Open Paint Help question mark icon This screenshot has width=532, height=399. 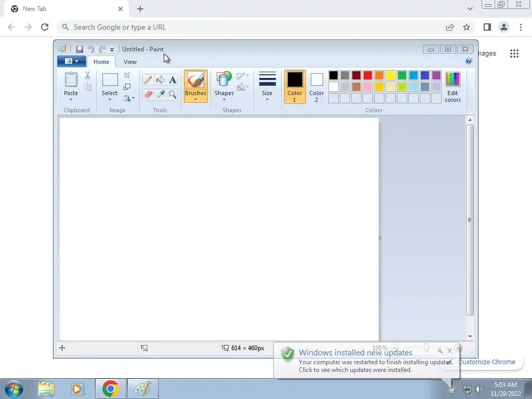click(469, 61)
